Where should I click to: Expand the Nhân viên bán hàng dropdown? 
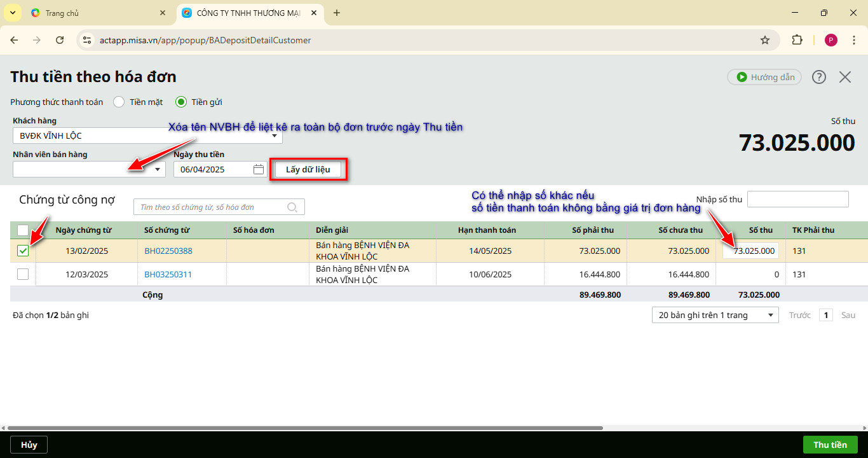coord(157,169)
